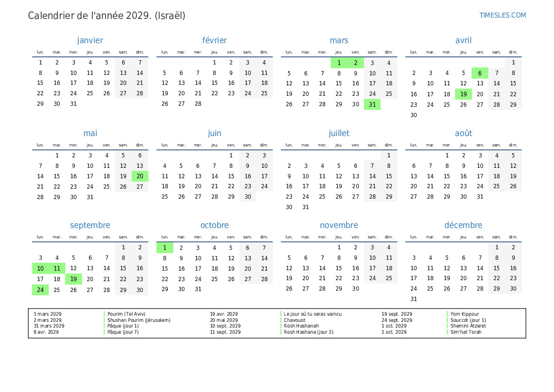Image resolution: width=554 pixels, height=392 pixels.
Task: Click highlighted day 1 in mars
Action: 339,63
